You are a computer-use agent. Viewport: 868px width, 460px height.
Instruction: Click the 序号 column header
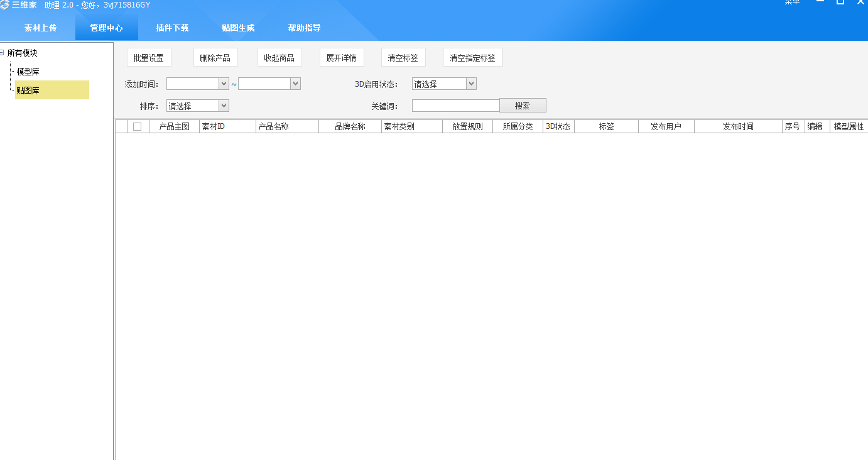click(793, 126)
